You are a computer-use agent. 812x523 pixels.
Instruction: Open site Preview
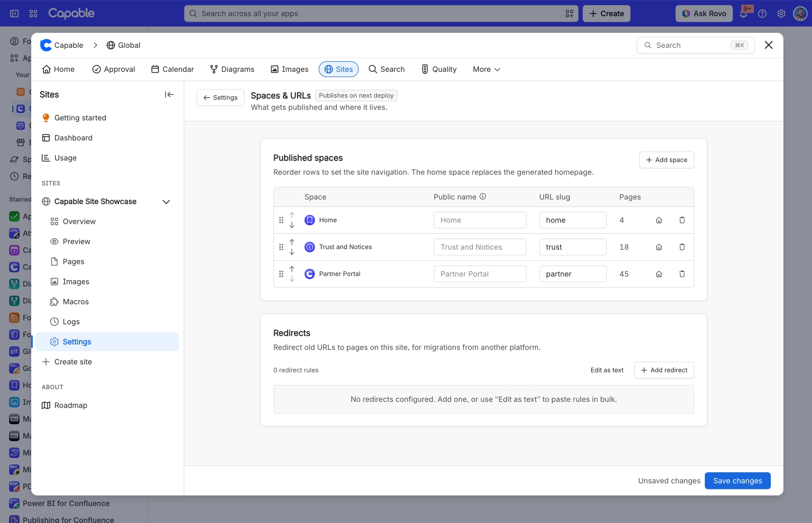[x=107, y=242]
